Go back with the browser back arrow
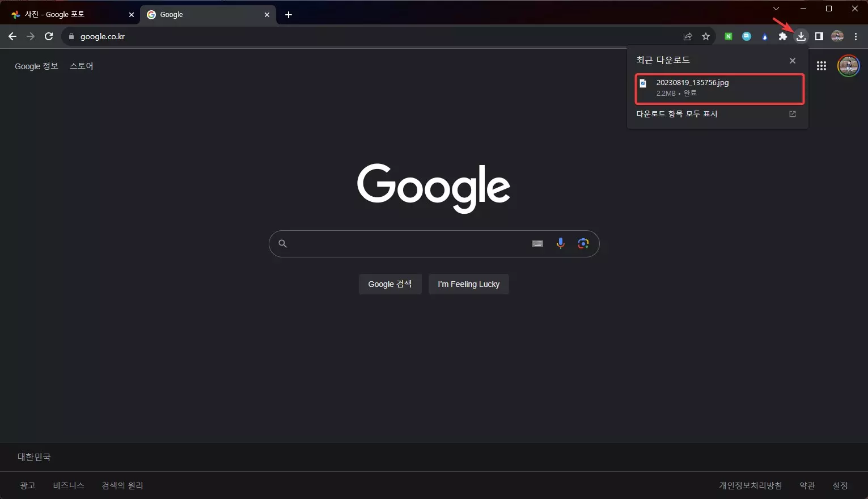The image size is (868, 499). pos(12,36)
